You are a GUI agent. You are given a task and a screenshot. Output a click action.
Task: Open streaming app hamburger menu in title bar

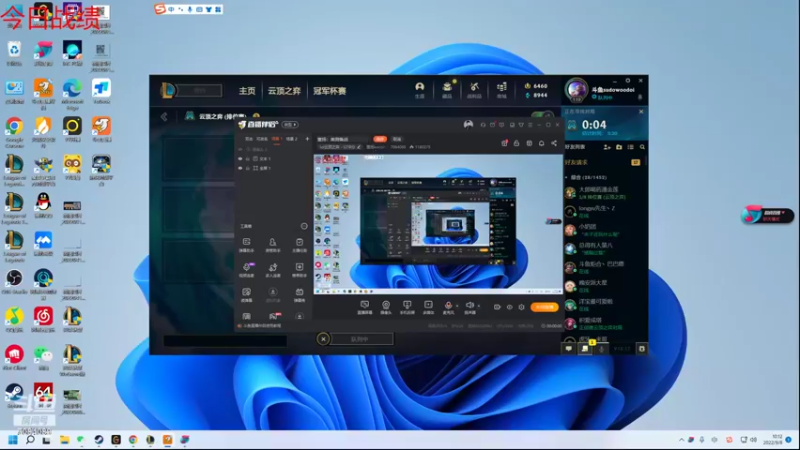(530, 124)
